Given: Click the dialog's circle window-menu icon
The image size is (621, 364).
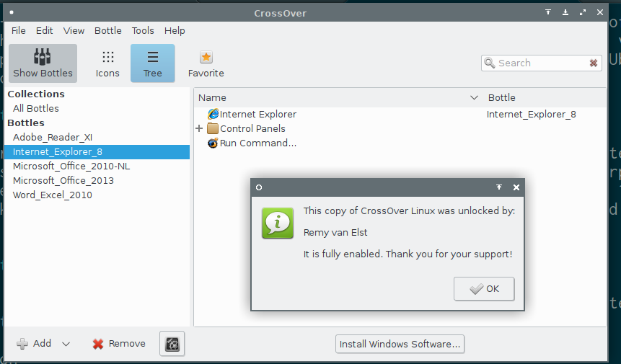Looking at the screenshot, I should point(259,187).
